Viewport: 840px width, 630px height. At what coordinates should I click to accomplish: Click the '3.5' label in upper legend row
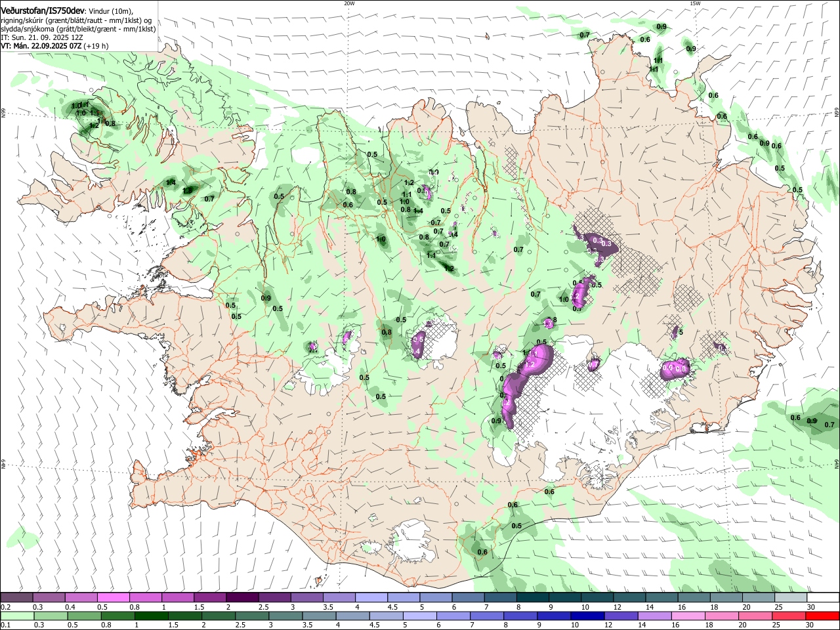pos(328,607)
